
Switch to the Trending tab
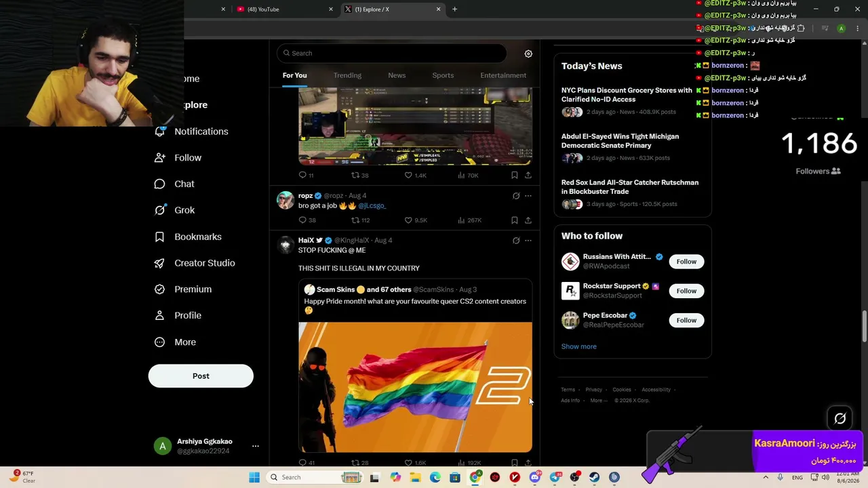[347, 75]
